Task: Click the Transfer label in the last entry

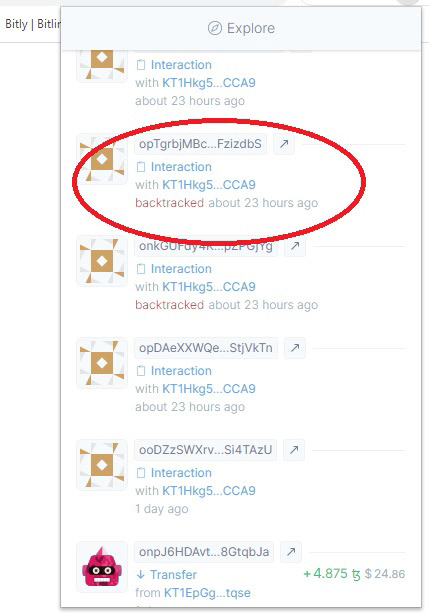Action: tap(173, 575)
